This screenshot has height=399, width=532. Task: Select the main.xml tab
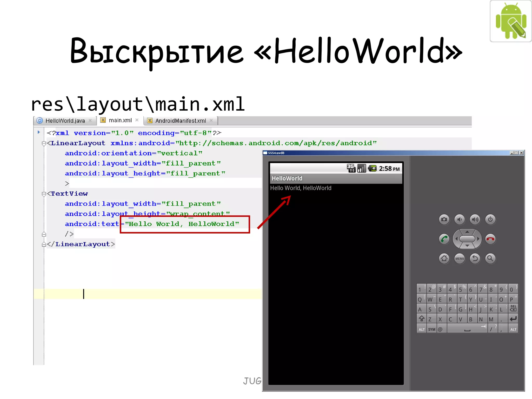[x=120, y=120]
